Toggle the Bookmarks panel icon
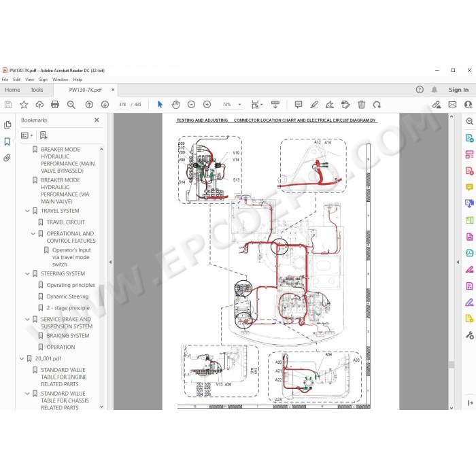 point(7,141)
